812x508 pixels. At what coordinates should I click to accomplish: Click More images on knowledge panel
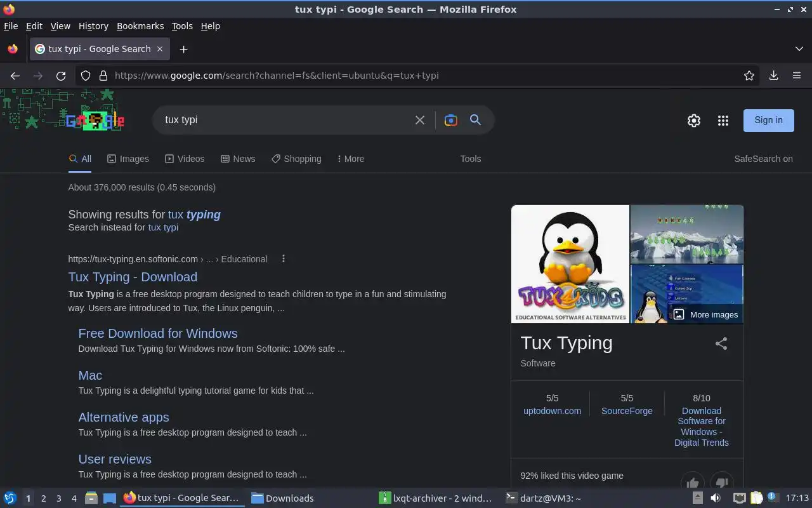(705, 314)
